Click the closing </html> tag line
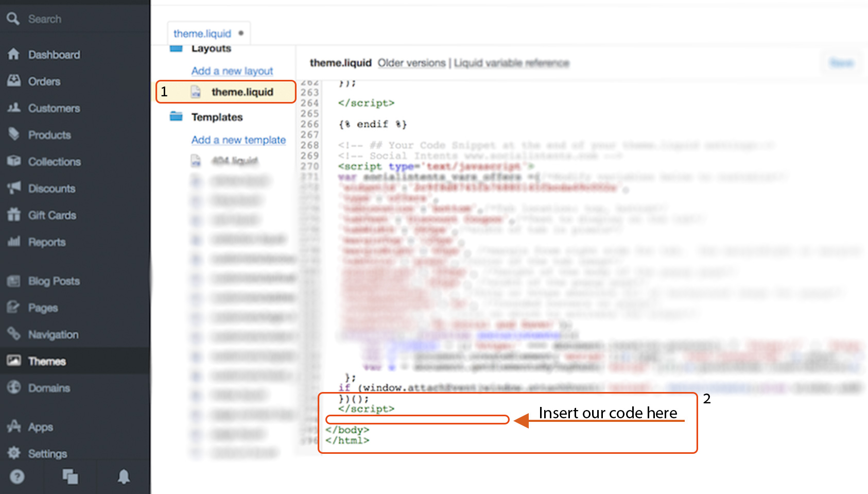 pyautogui.click(x=348, y=440)
